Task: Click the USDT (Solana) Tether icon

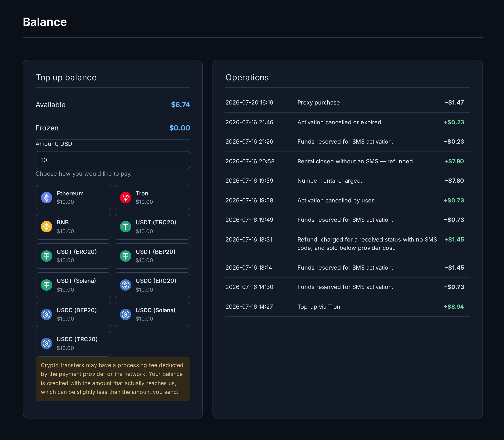Action: (x=46, y=285)
